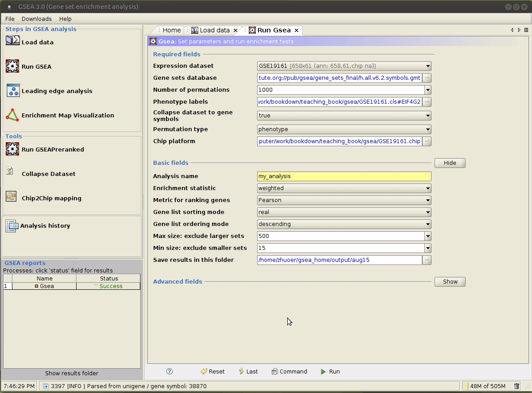Close the Load data tab
532x393 pixels.
pos(235,30)
